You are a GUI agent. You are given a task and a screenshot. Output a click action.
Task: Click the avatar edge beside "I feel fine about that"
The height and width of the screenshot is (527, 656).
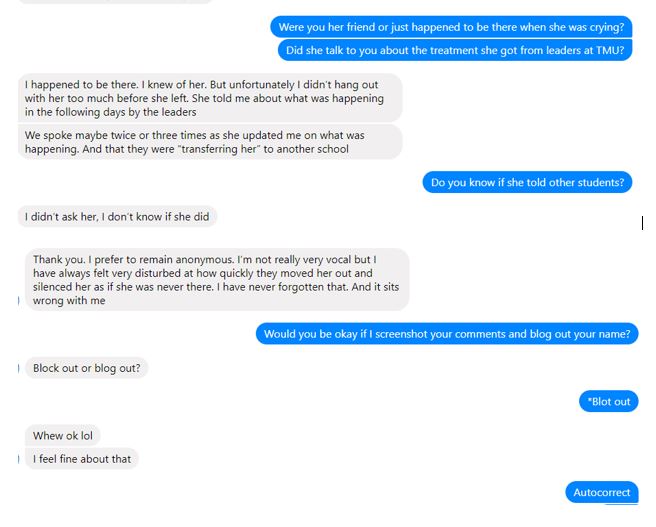pos(19,459)
